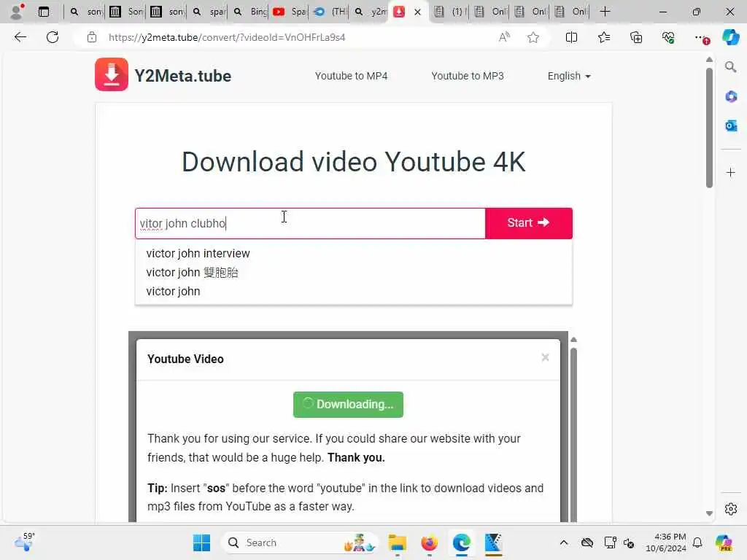Open the sidebar search icon
This screenshot has height=560, width=747.
pyautogui.click(x=730, y=67)
